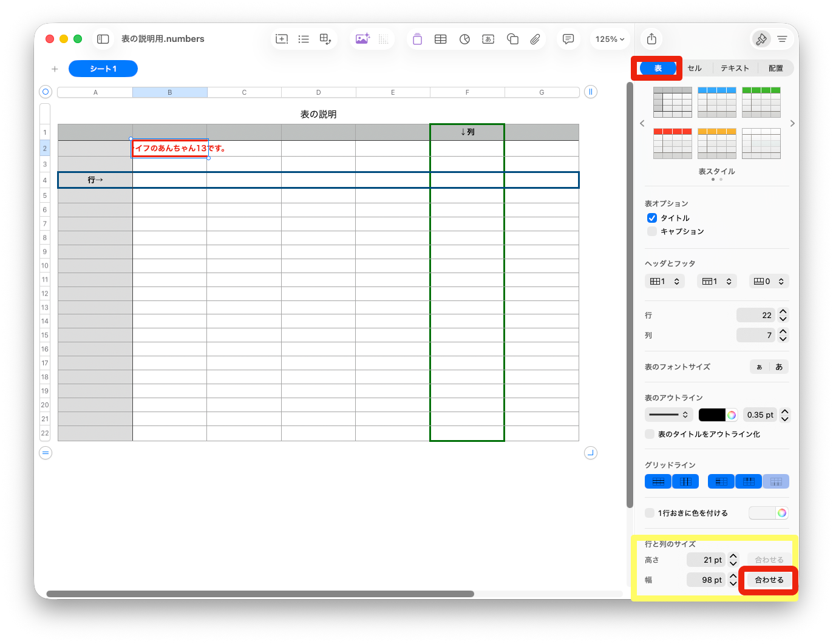Image resolution: width=833 pixels, height=644 pixels.
Task: Click the table resize corner handle
Action: 591,453
